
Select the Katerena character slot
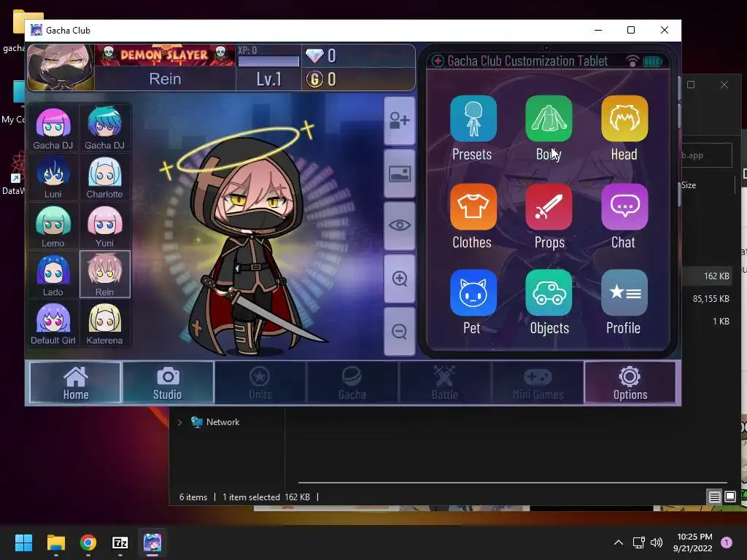(104, 323)
